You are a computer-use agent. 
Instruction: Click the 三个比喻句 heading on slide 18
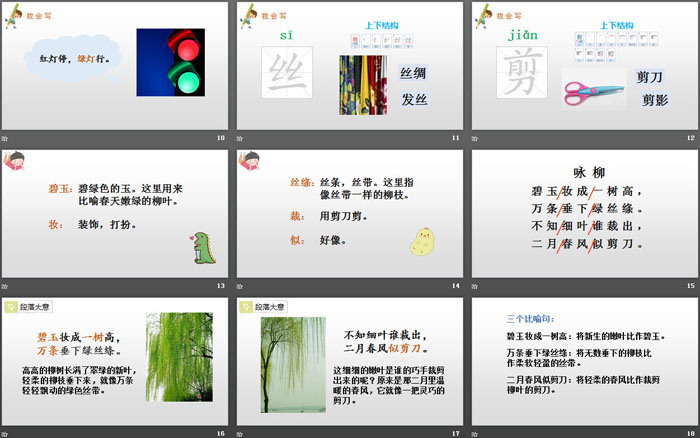click(530, 319)
